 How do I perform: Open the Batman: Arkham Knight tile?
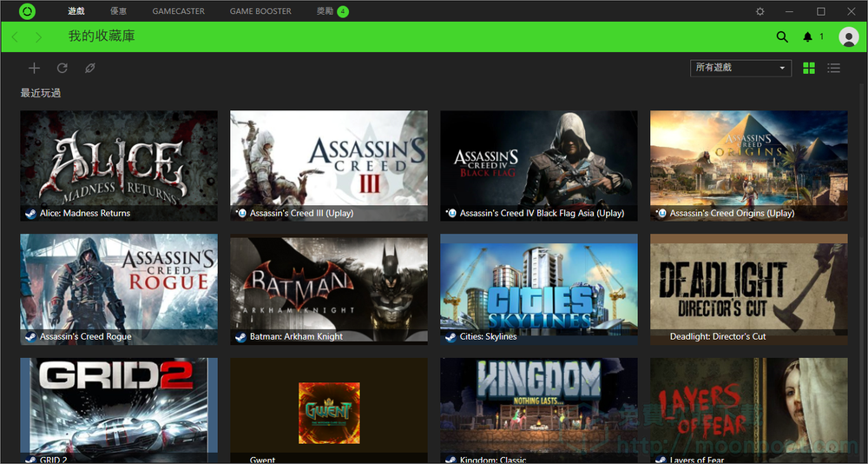(328, 288)
